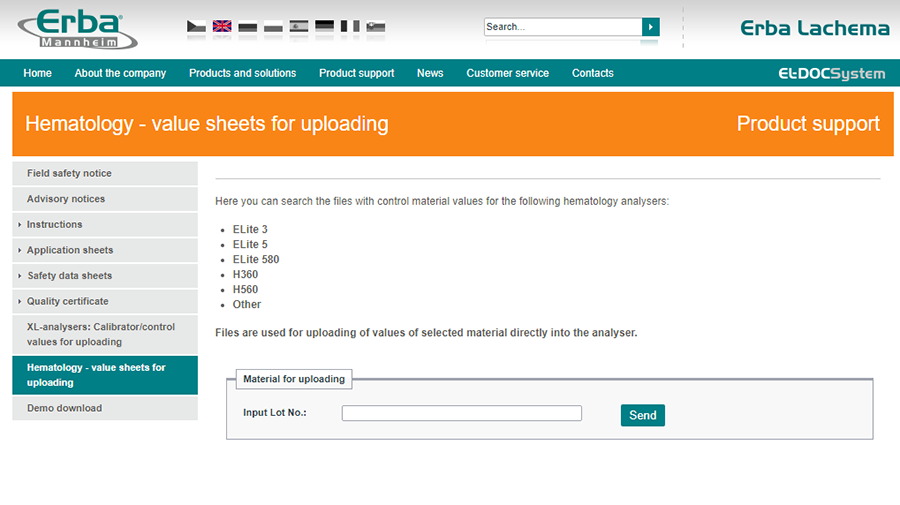Click the H360 list item

click(245, 274)
